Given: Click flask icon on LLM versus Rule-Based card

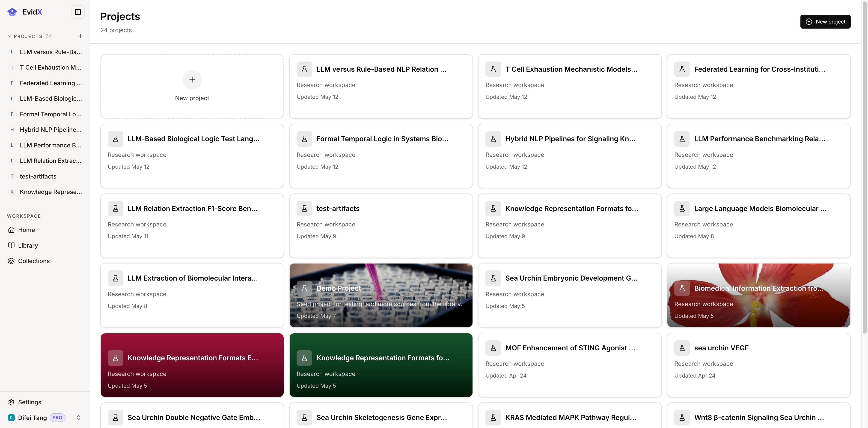Looking at the screenshot, I should (x=304, y=69).
